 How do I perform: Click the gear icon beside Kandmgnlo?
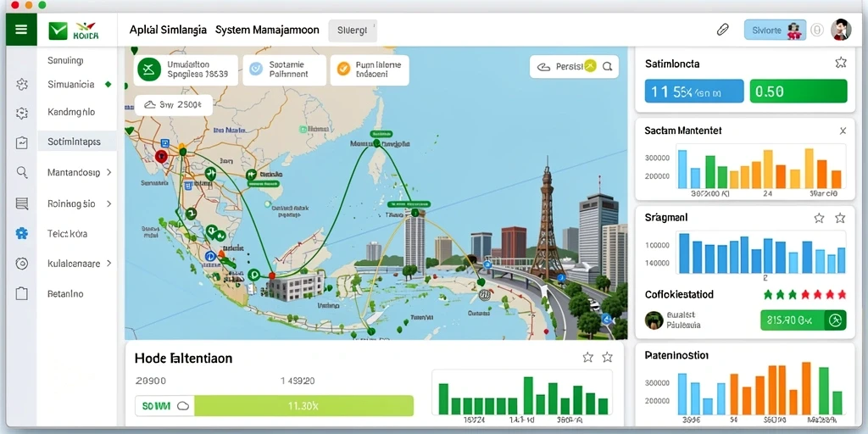21,113
